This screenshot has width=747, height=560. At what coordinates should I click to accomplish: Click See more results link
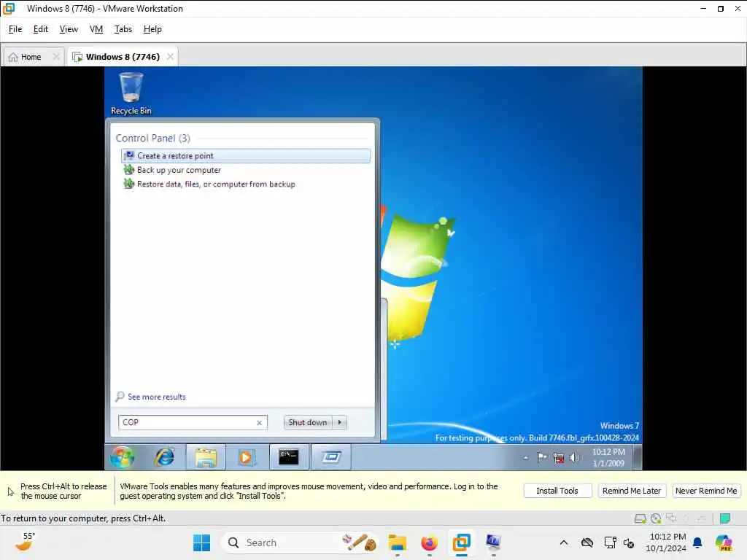click(156, 397)
